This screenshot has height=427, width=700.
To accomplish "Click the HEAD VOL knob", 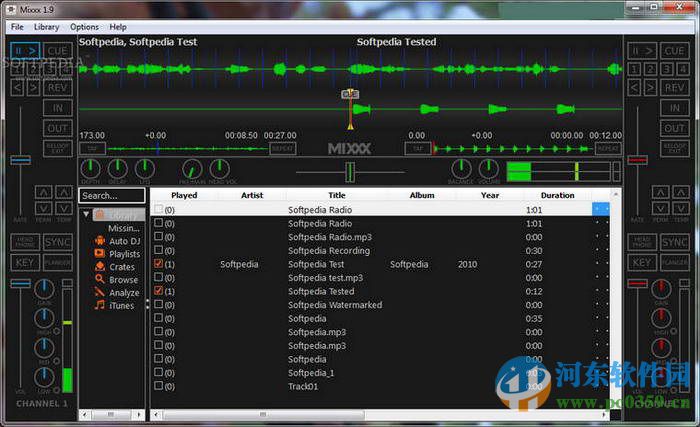I will click(x=220, y=169).
